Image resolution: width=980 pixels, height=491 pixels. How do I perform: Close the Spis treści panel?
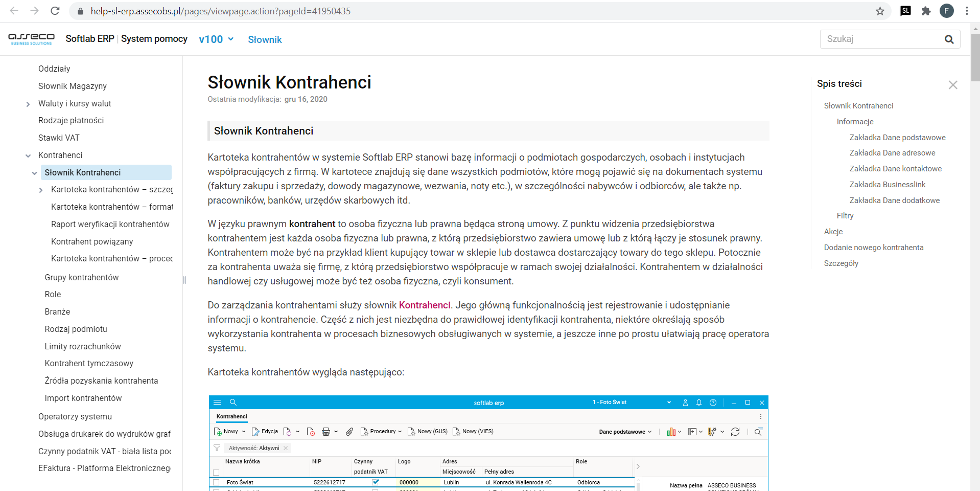tap(953, 85)
